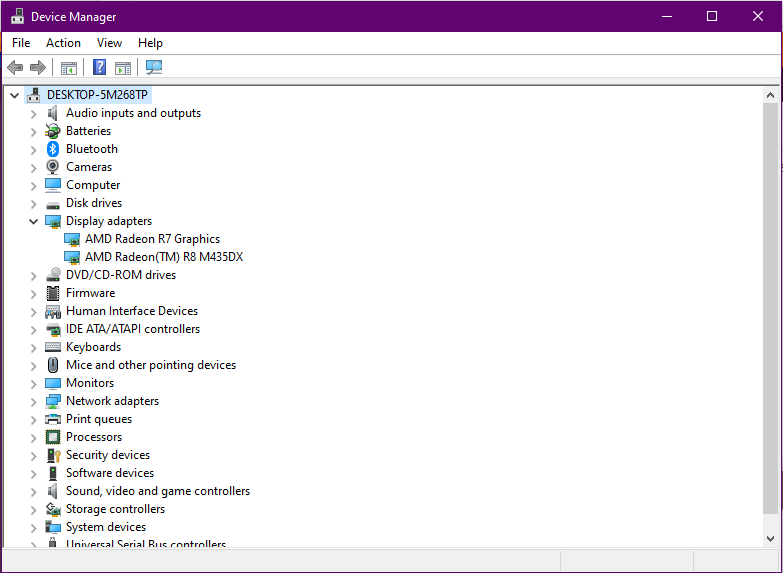Expand the Audio inputs and outputs node

pyautogui.click(x=33, y=113)
